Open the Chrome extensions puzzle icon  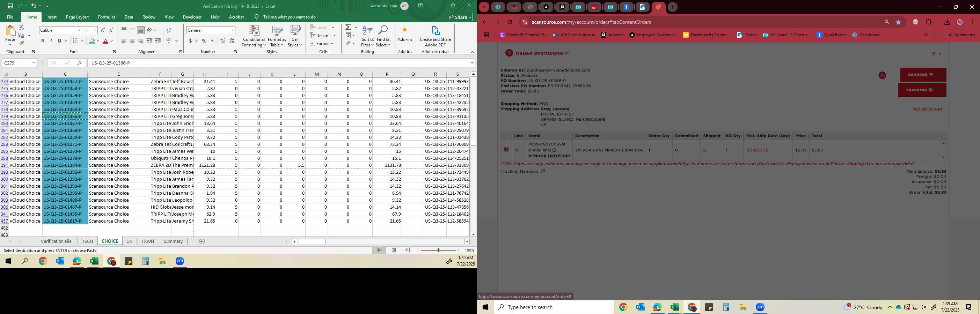point(928,22)
